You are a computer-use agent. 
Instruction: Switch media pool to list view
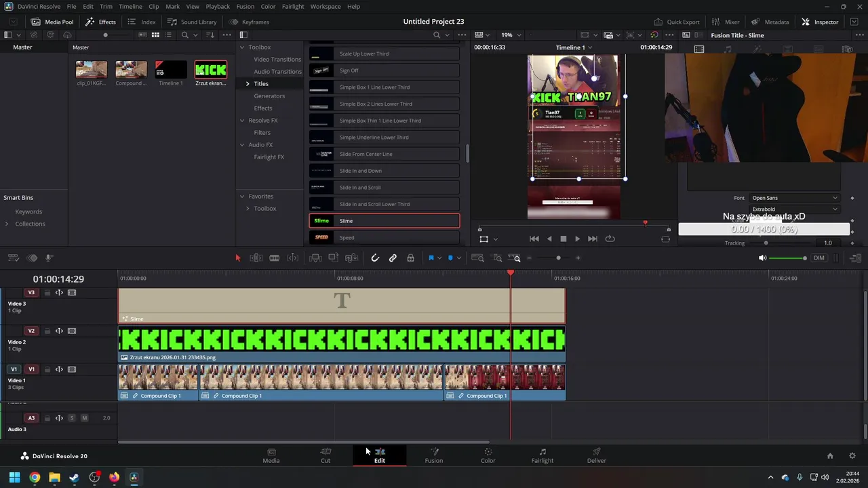168,35
